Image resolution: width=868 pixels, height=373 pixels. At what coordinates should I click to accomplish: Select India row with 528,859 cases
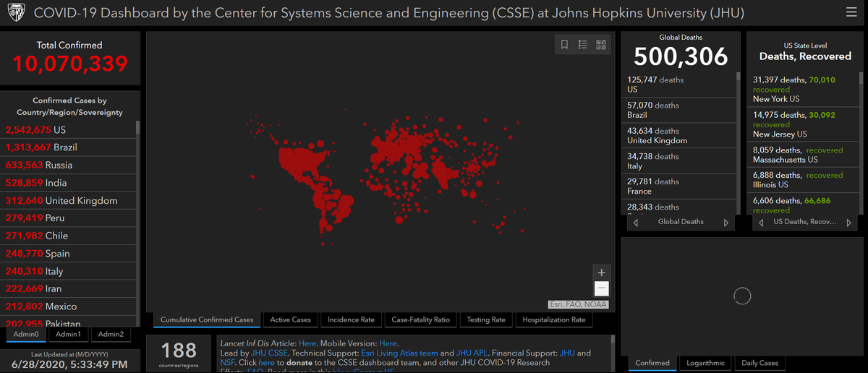69,183
